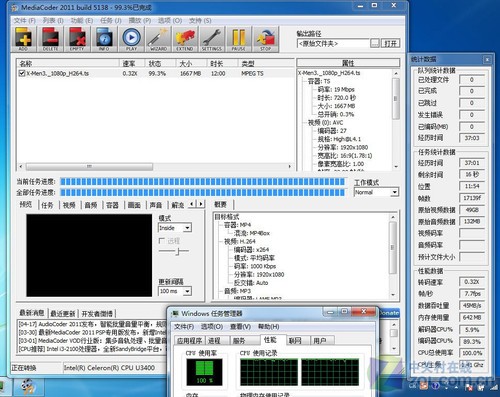Open Task Manager 帮助(H) menu
The image size is (500, 397).
269,327
